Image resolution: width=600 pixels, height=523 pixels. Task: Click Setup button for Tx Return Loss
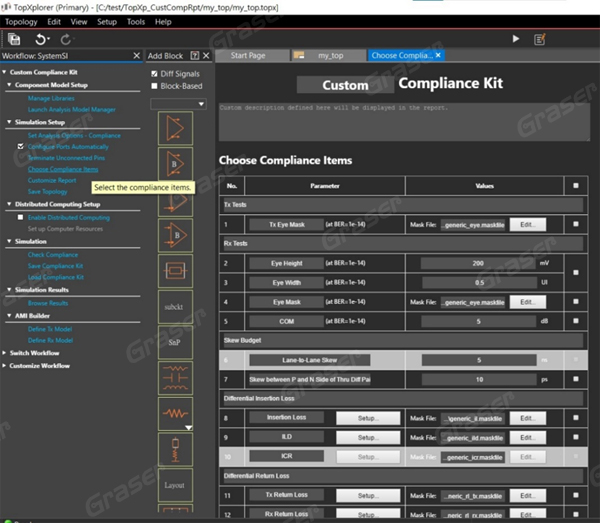click(368, 495)
